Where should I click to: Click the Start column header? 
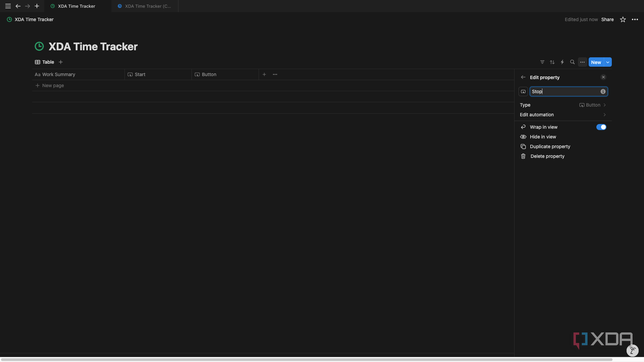(x=158, y=74)
